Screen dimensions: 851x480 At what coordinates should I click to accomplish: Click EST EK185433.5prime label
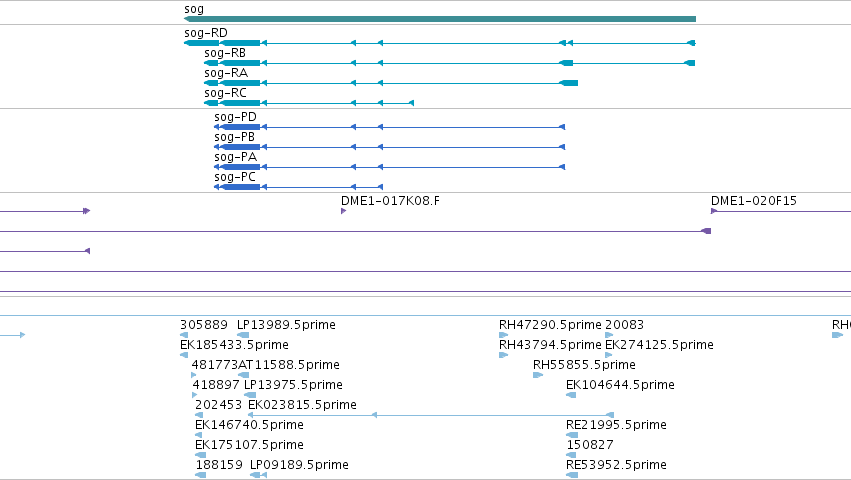[234, 345]
